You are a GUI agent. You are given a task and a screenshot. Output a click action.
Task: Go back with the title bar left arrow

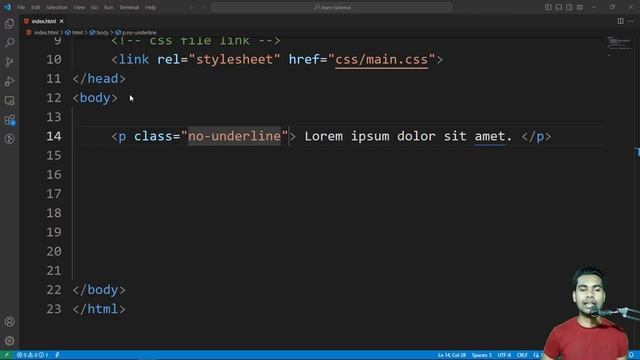click(191, 7)
